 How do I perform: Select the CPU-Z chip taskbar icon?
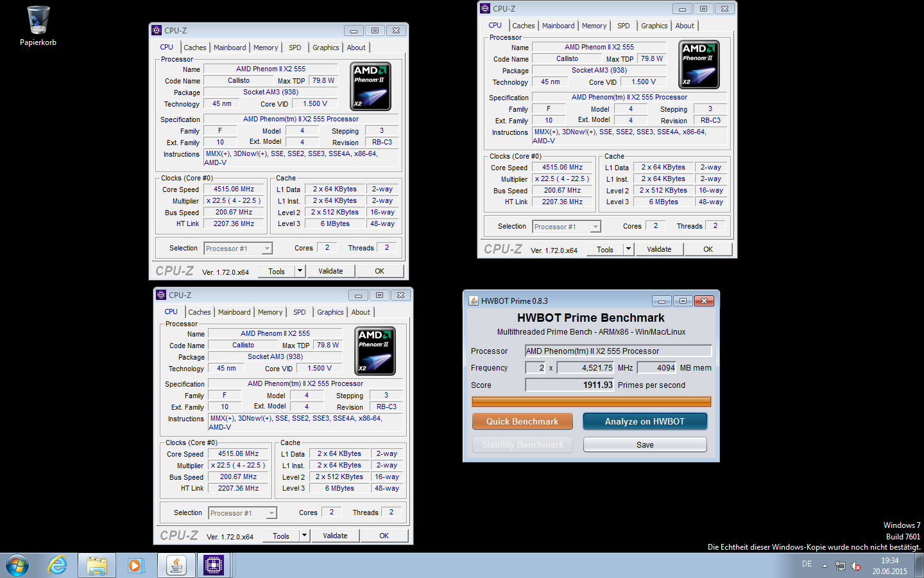(x=214, y=566)
